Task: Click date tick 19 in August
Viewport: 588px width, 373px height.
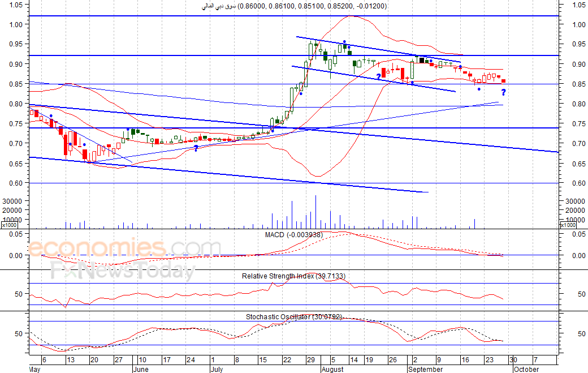Action: 369,360
